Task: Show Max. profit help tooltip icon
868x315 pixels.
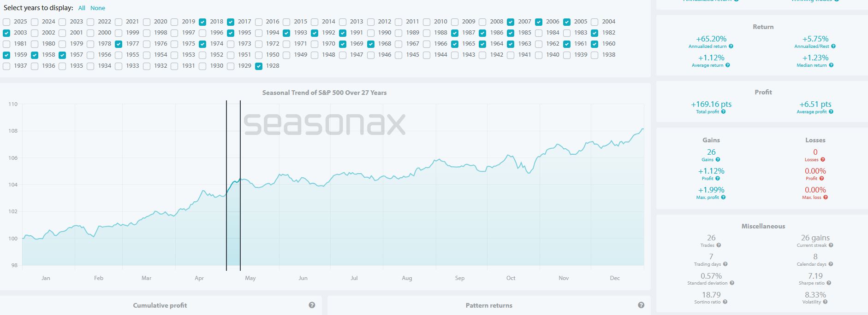Action: coord(723,198)
